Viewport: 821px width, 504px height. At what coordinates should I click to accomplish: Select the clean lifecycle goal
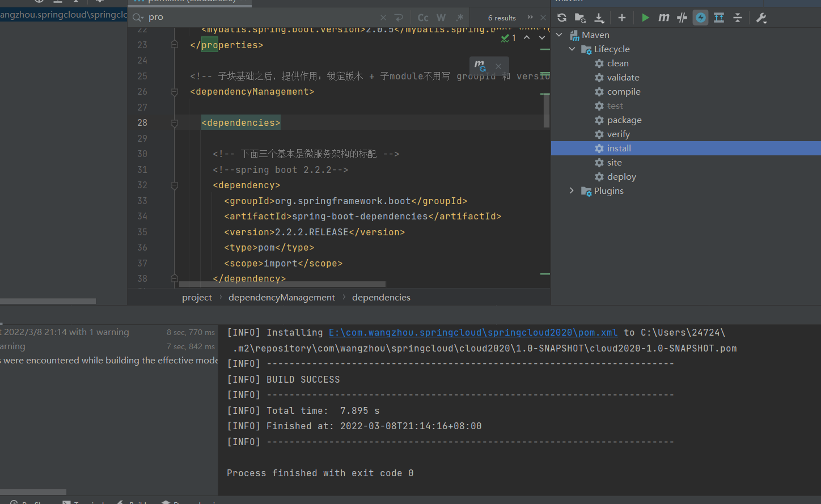[617, 63]
